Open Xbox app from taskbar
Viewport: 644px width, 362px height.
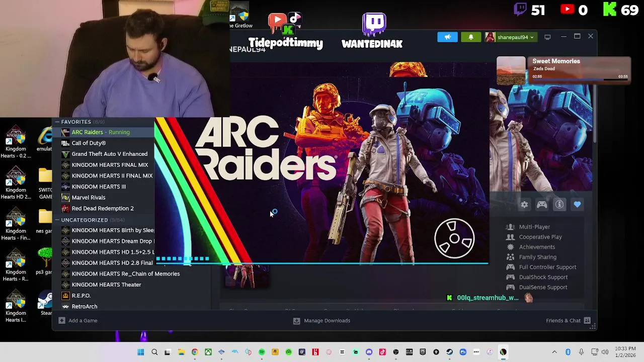click(208, 352)
